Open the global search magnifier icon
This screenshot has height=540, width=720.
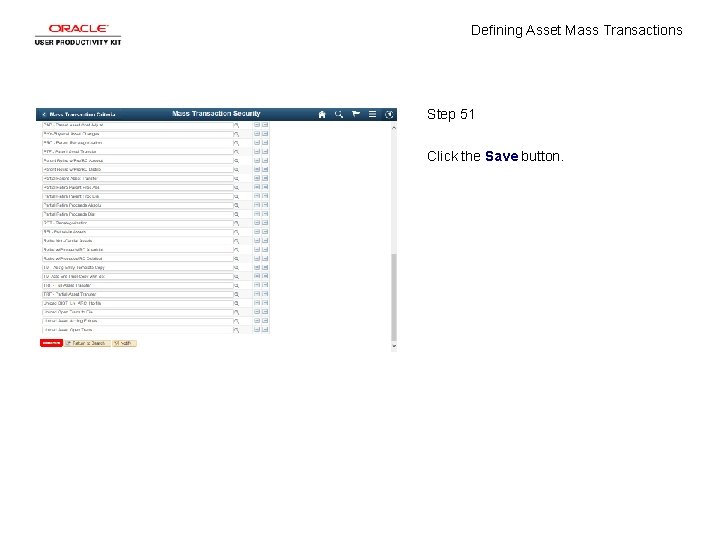(x=339, y=114)
